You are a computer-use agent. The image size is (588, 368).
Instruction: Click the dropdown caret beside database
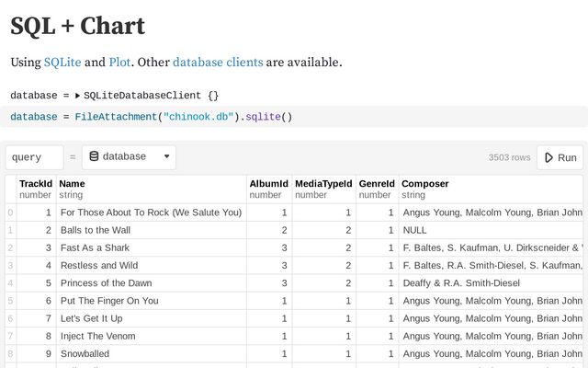click(x=166, y=156)
